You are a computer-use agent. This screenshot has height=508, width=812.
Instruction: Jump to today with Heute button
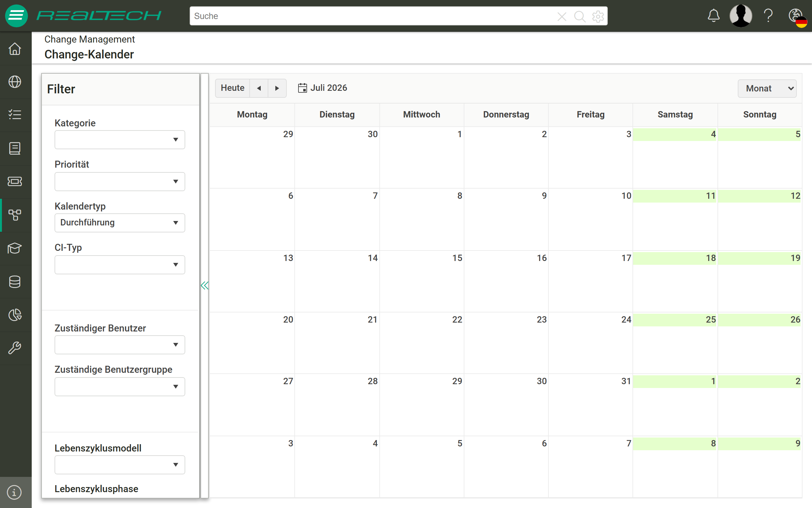232,88
